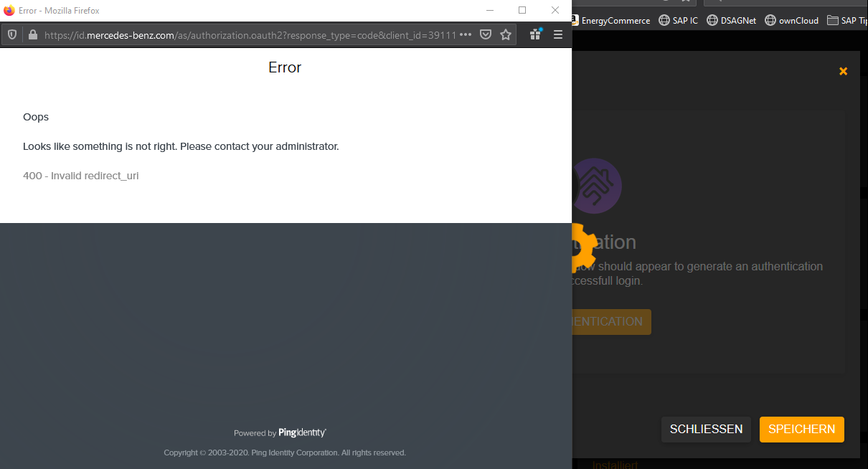Click the SPEICHERN button
The image size is (868, 469).
pos(801,430)
